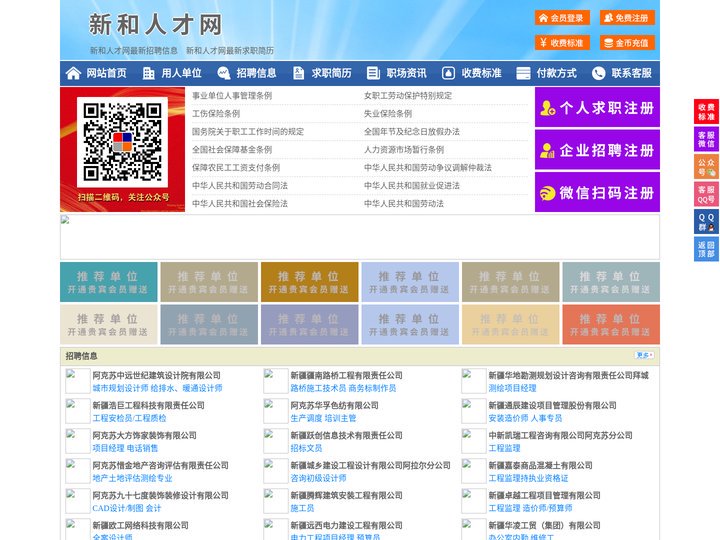Image resolution: width=720 pixels, height=540 pixels.
Task: Click the chat icon beside 招聘信息
Action: pos(223,73)
